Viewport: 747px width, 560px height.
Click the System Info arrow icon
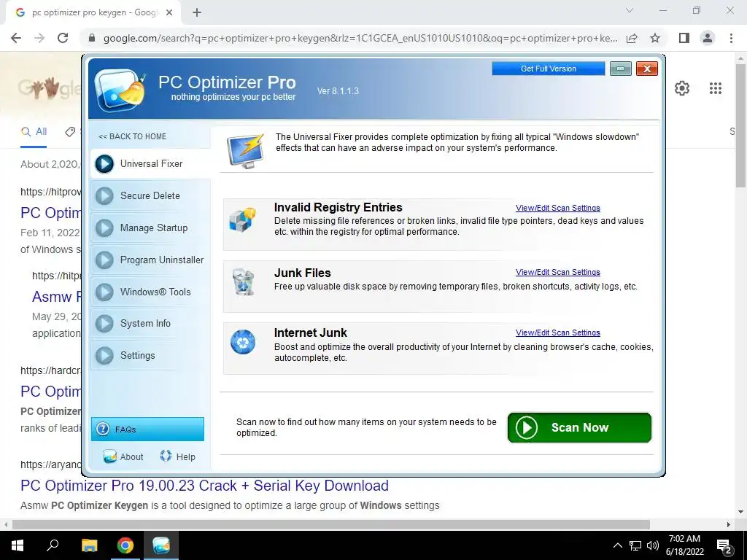pyautogui.click(x=104, y=323)
